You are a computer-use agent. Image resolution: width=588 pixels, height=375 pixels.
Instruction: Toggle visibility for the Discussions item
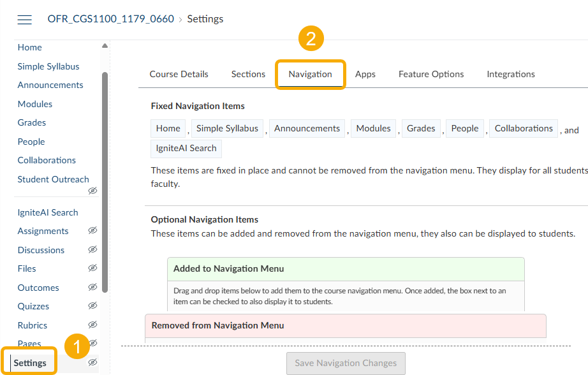[92, 250]
